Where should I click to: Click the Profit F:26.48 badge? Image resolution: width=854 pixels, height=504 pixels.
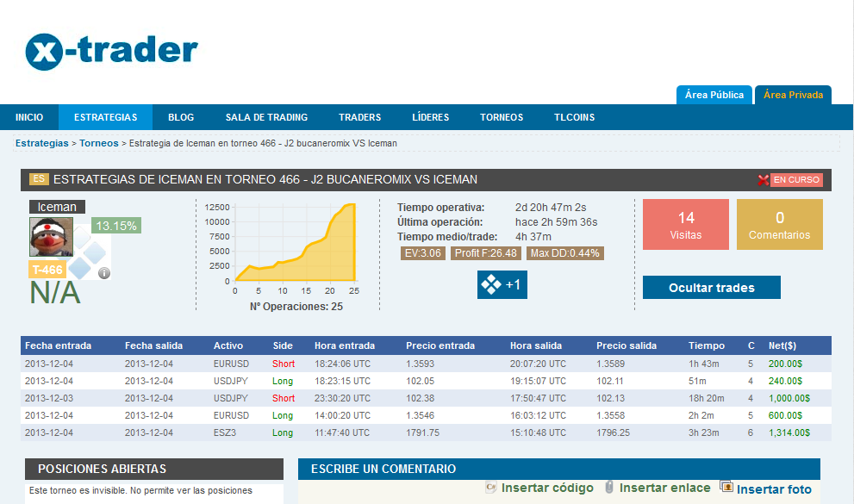coord(486,253)
